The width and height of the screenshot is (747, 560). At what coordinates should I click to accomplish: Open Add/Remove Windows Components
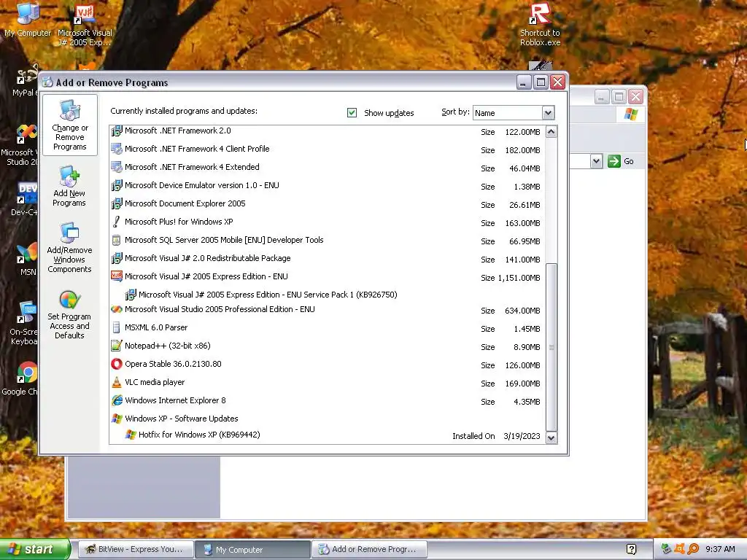tap(69, 248)
